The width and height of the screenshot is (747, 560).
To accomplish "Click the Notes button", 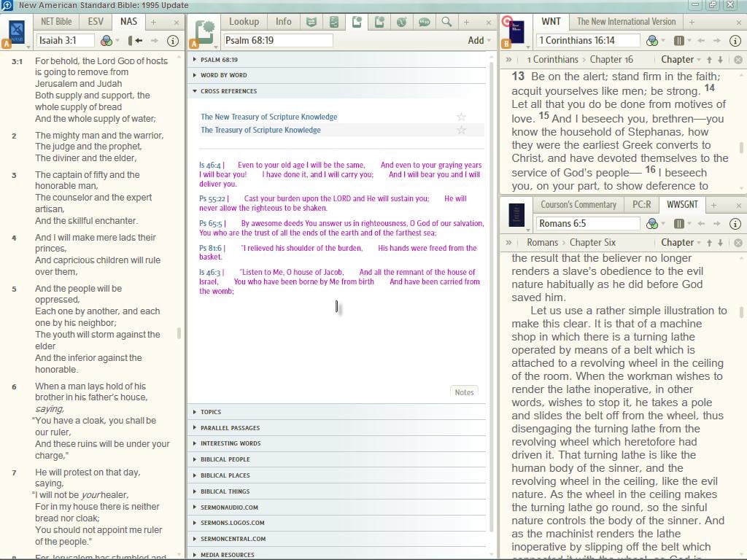I will pos(464,392).
